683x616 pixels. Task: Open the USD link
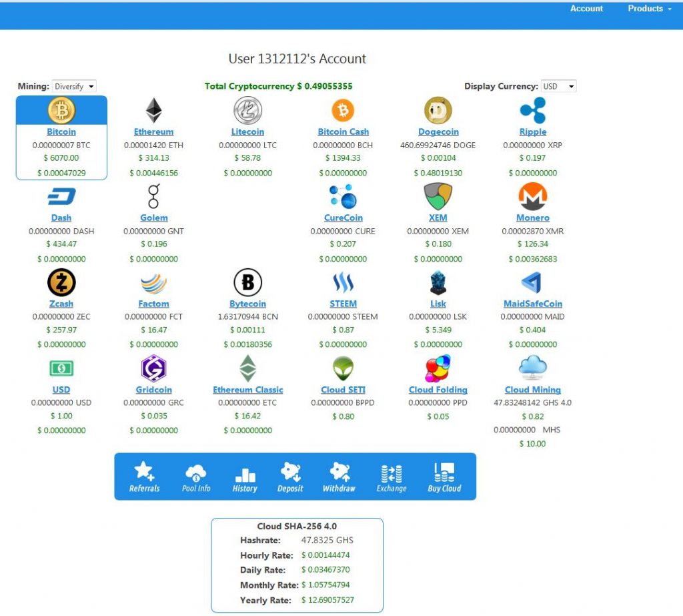point(61,389)
